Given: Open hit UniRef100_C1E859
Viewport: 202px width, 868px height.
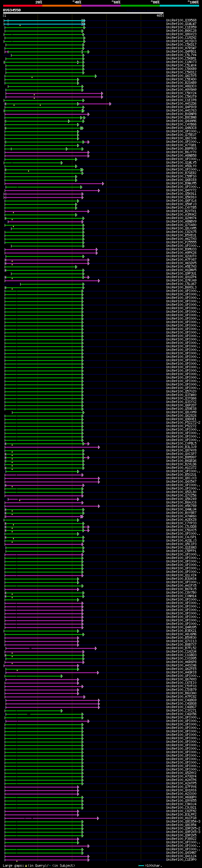Looking at the screenshot, I should tap(181, 27).
